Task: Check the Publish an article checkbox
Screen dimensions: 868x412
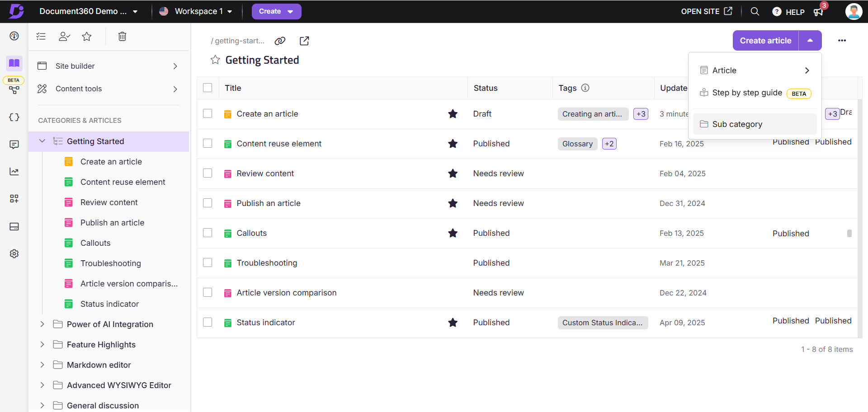Action: point(208,203)
